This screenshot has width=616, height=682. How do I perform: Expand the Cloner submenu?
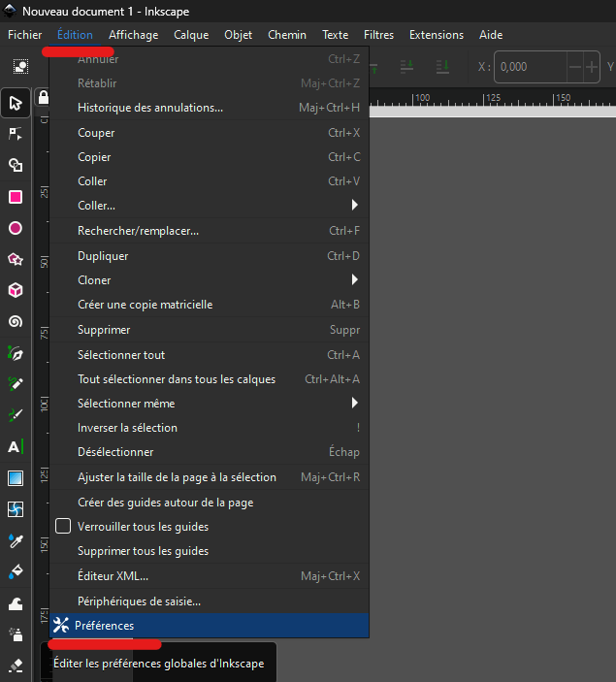pos(210,280)
